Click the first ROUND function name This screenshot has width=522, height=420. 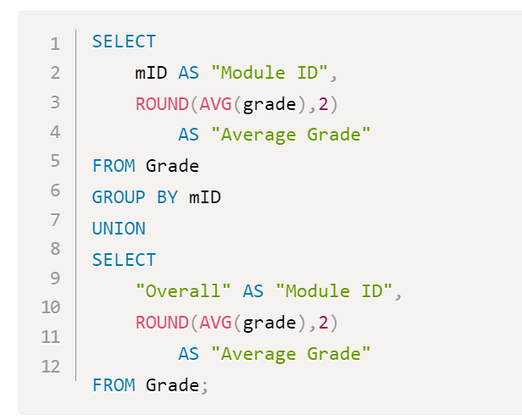[x=161, y=104]
